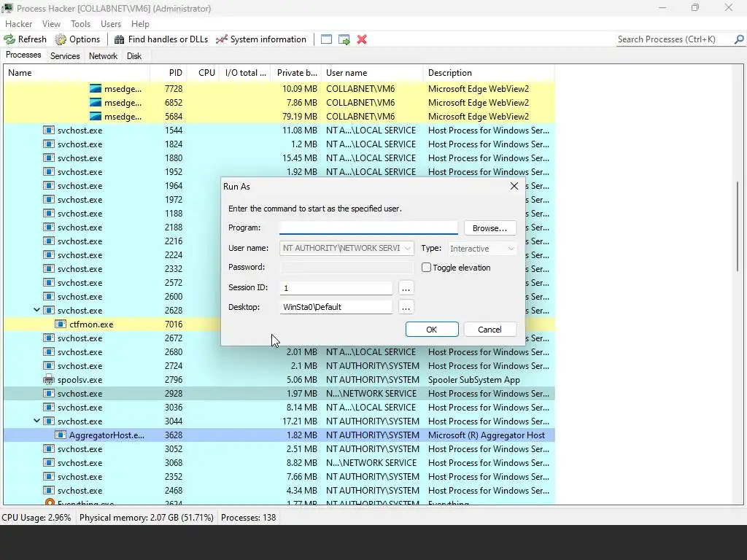Sort by the CPU column header

[x=204, y=73]
